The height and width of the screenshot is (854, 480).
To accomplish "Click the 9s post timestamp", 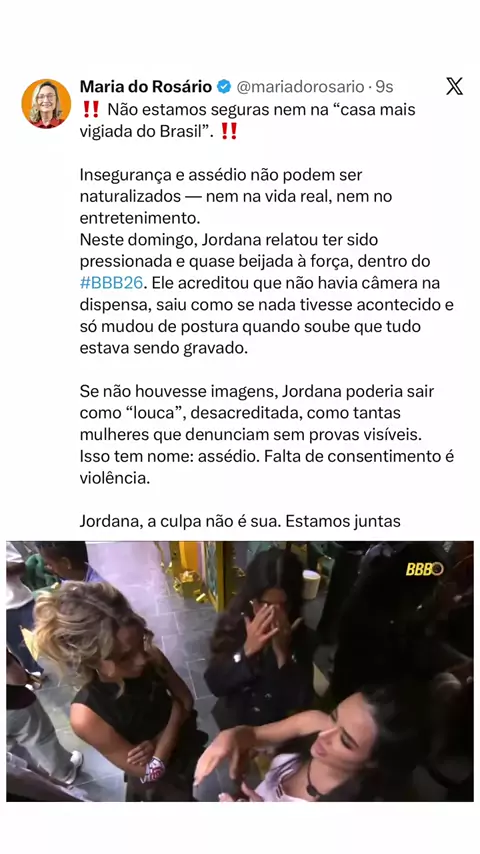I will pyautogui.click(x=384, y=86).
